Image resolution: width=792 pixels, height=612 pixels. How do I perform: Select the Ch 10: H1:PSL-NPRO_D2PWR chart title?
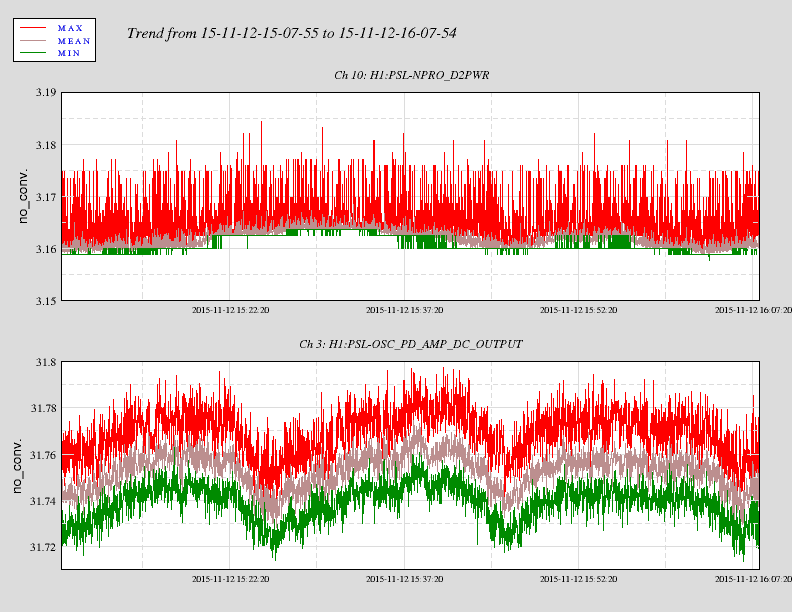tap(412, 75)
